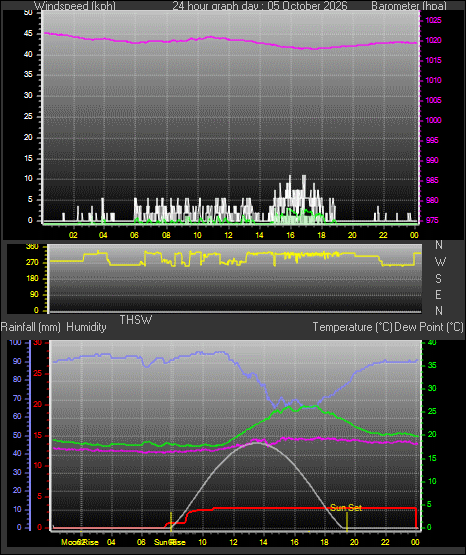Click the 35 tick on windspeed axis
466x555 pixels.
(x=28, y=75)
